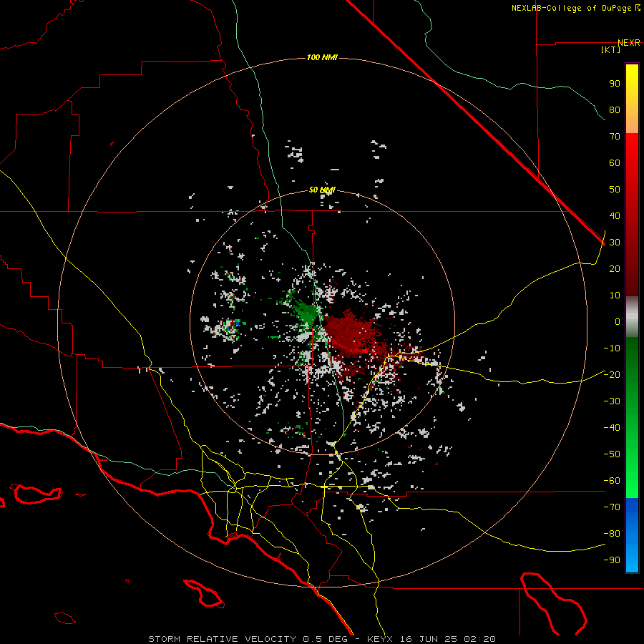644x644 pixels.
Task: Click the 0.5 DEG elevation text in caption
Action: pos(325,639)
